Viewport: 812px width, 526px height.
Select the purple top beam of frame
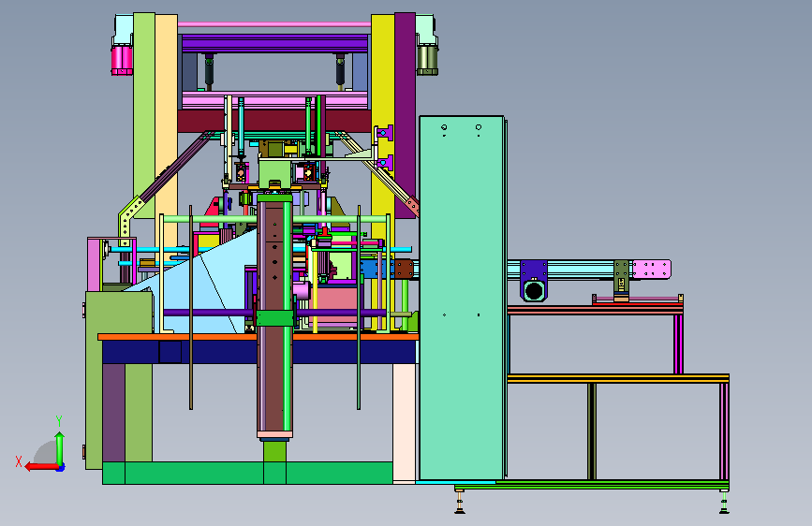[274, 43]
